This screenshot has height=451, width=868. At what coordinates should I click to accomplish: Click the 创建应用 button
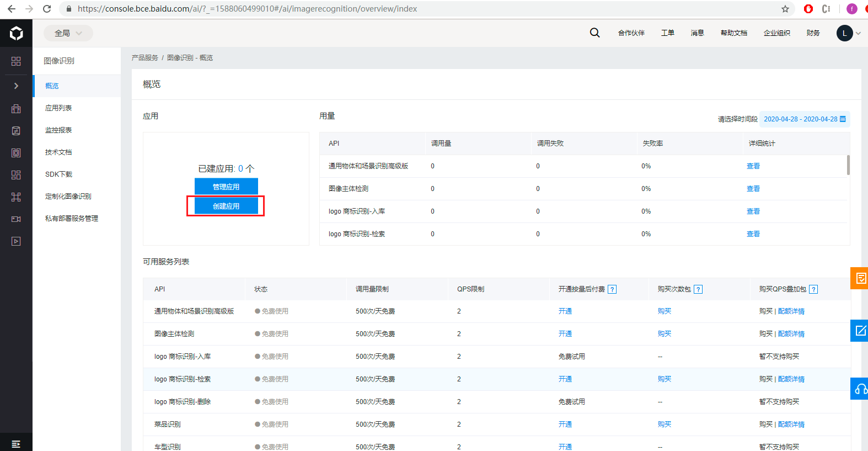(226, 206)
